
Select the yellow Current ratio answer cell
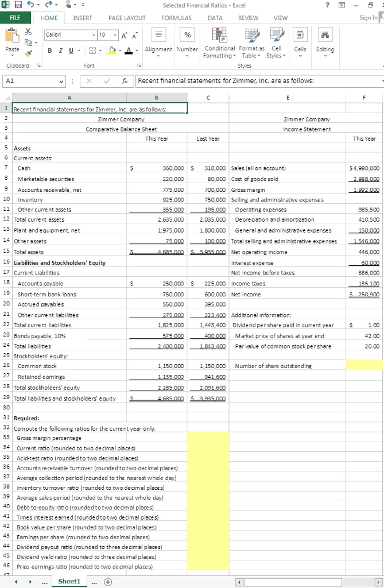(208, 448)
